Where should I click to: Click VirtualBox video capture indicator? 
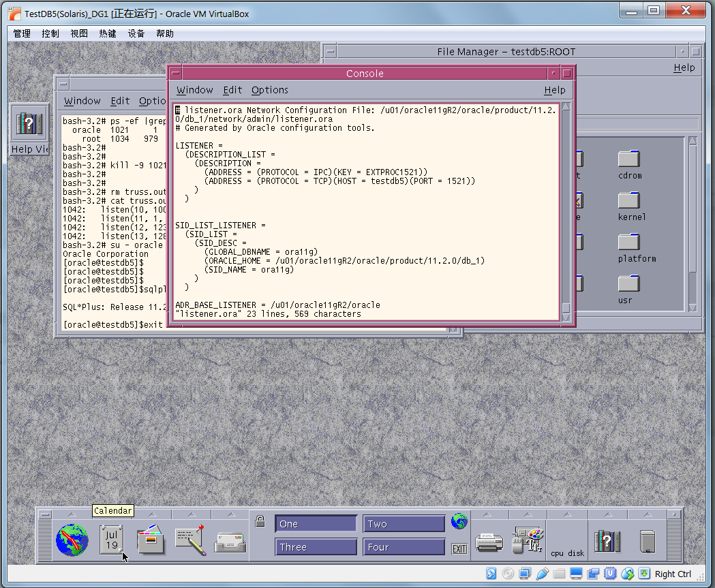point(593,574)
